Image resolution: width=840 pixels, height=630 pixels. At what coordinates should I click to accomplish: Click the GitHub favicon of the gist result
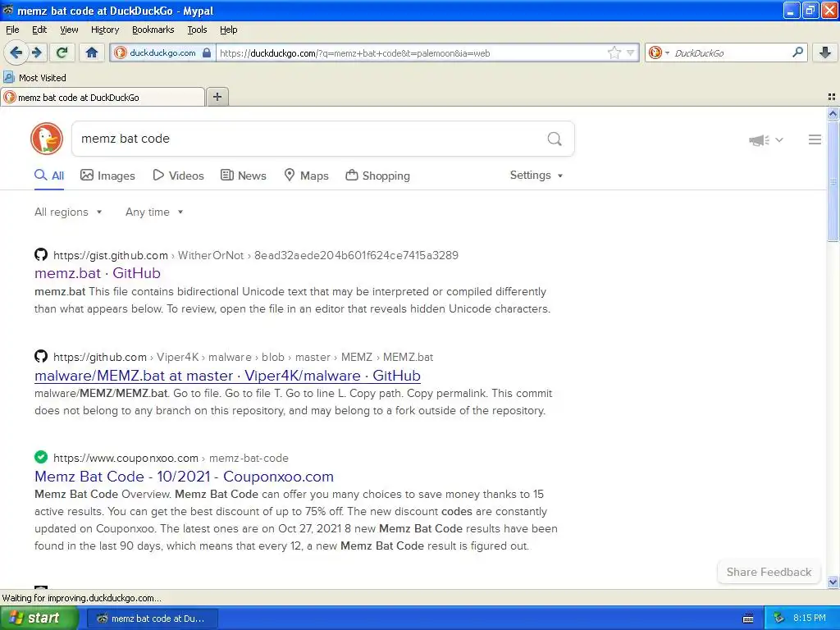coord(41,254)
